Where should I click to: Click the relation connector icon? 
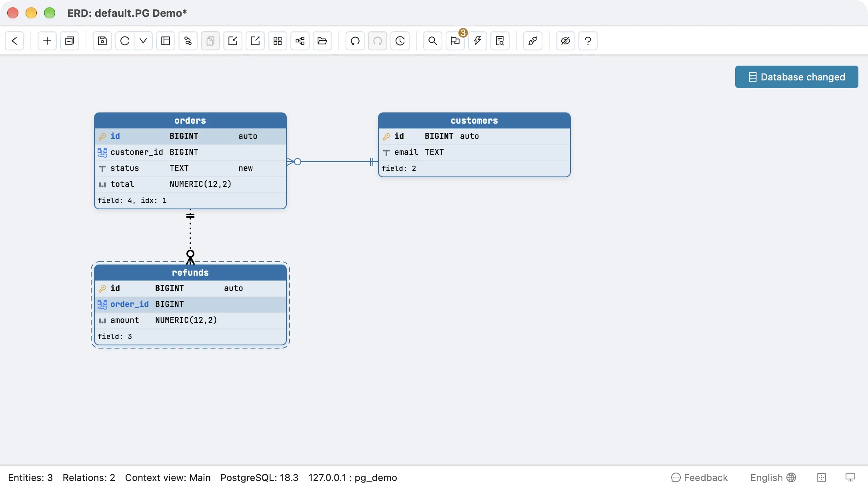tap(188, 41)
